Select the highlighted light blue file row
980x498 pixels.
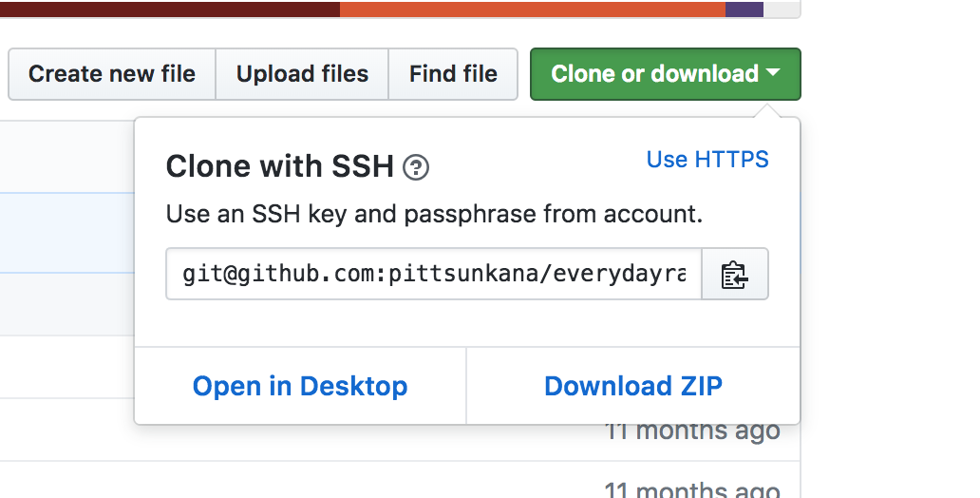pos(66,233)
